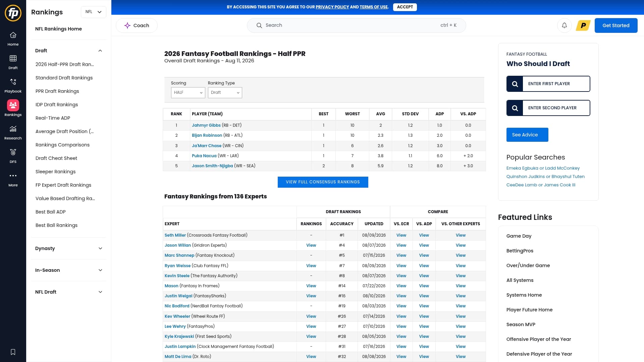Open Bijan Robinson player page
Image resolution: width=644 pixels, height=362 pixels.
tap(207, 135)
